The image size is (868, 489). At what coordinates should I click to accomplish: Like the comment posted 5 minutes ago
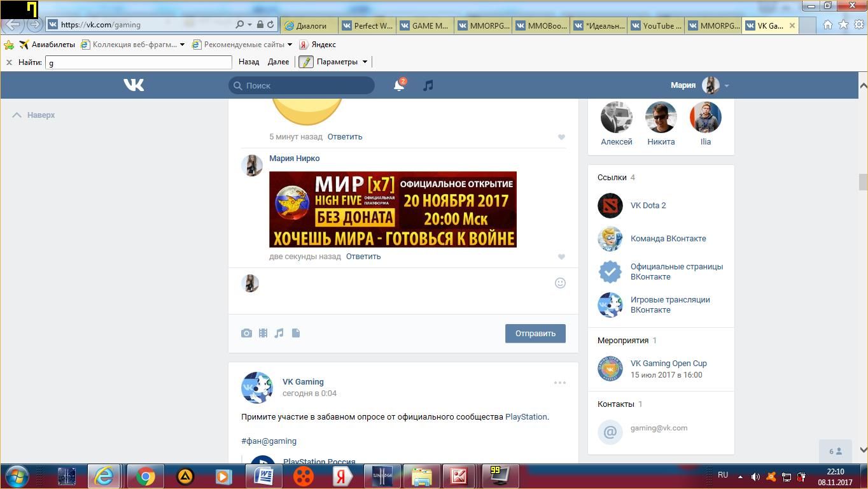point(561,137)
